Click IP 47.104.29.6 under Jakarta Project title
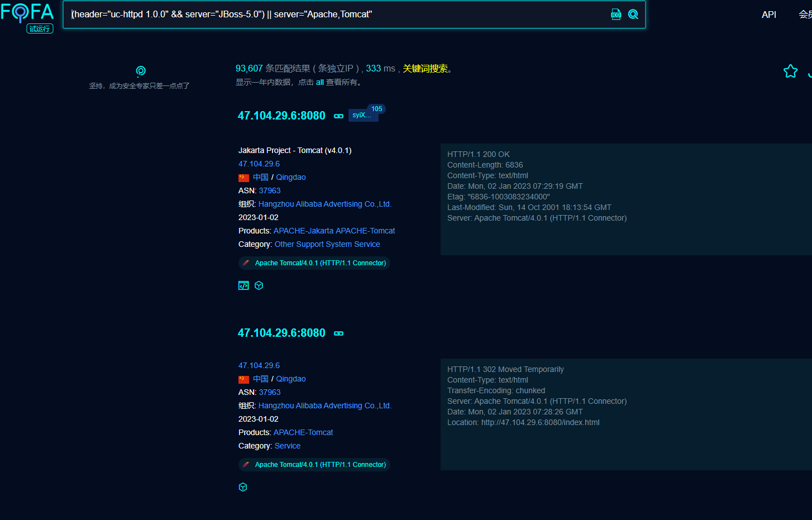Image resolution: width=812 pixels, height=520 pixels. (x=259, y=164)
